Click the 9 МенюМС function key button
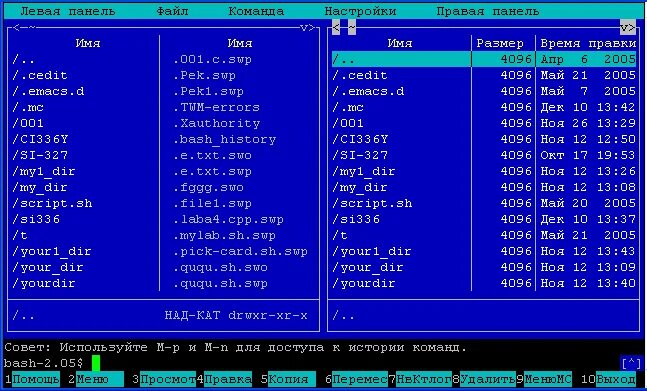The image size is (647, 391). click(544, 379)
